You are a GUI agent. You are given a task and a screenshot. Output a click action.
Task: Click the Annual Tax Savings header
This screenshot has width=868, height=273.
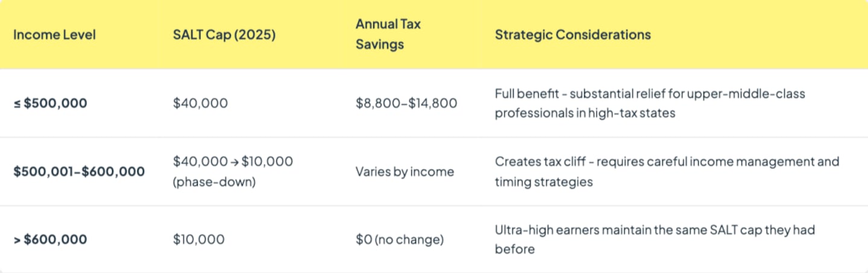tap(388, 34)
